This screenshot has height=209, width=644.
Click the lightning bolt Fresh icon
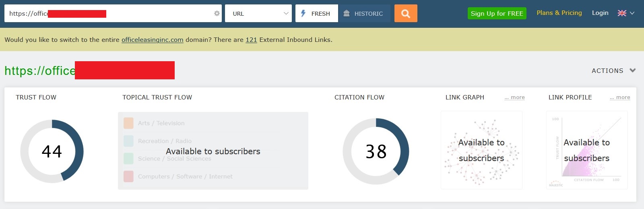(x=303, y=13)
